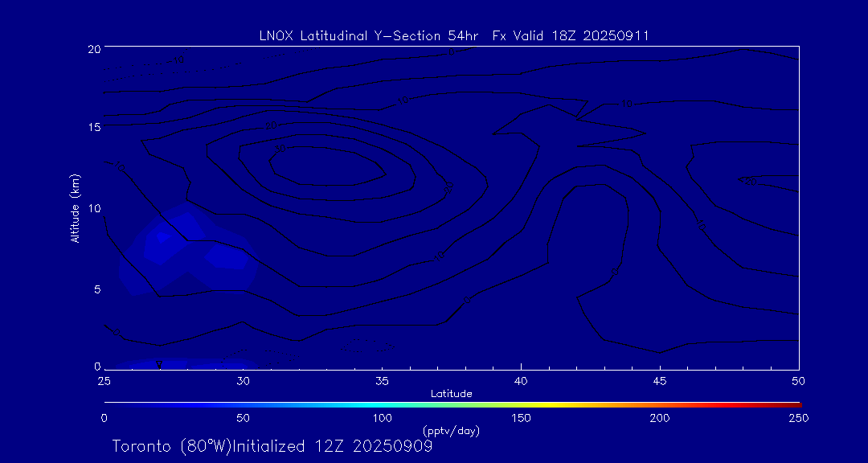Click the 20 tick label on the altitude axis
Image resolution: width=868 pixels, height=463 pixels.
(93, 49)
